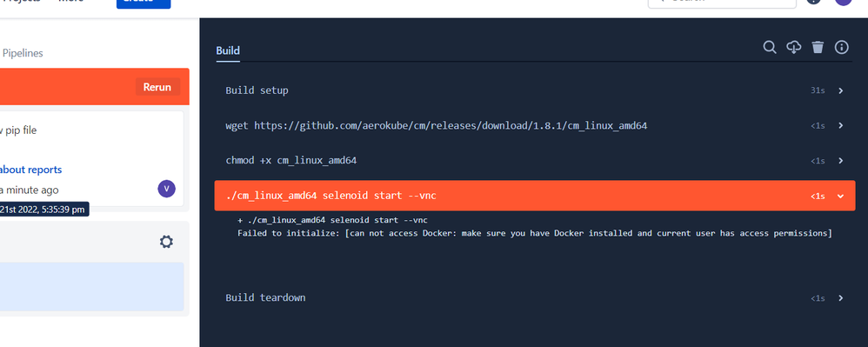Click the Create button in top bar
Viewport: 868px width, 347px height.
pos(144,3)
